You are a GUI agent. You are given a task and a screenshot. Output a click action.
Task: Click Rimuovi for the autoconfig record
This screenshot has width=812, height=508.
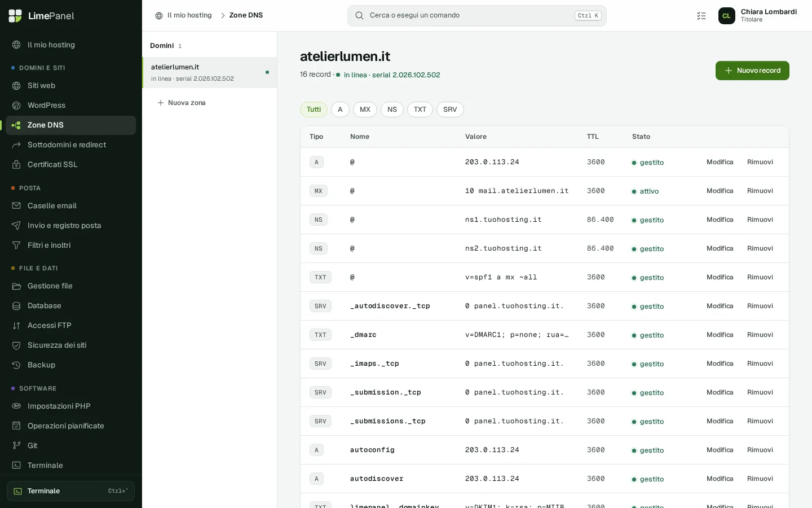point(760,450)
